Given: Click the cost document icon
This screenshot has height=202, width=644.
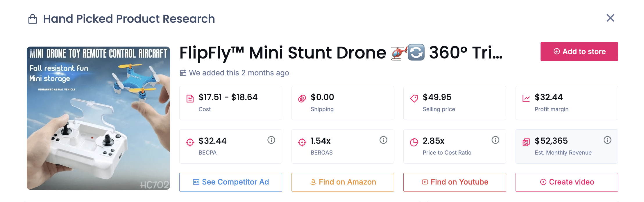Looking at the screenshot, I should [190, 99].
